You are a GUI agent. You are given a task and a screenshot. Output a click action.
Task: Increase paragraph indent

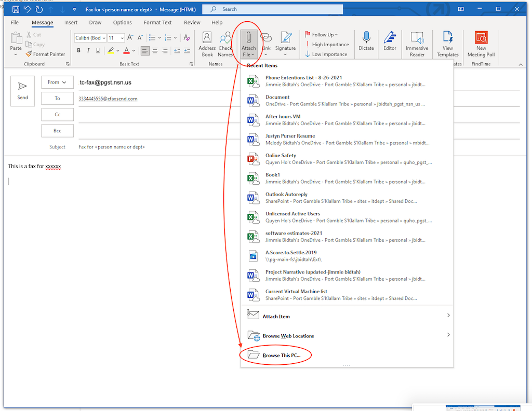(187, 51)
